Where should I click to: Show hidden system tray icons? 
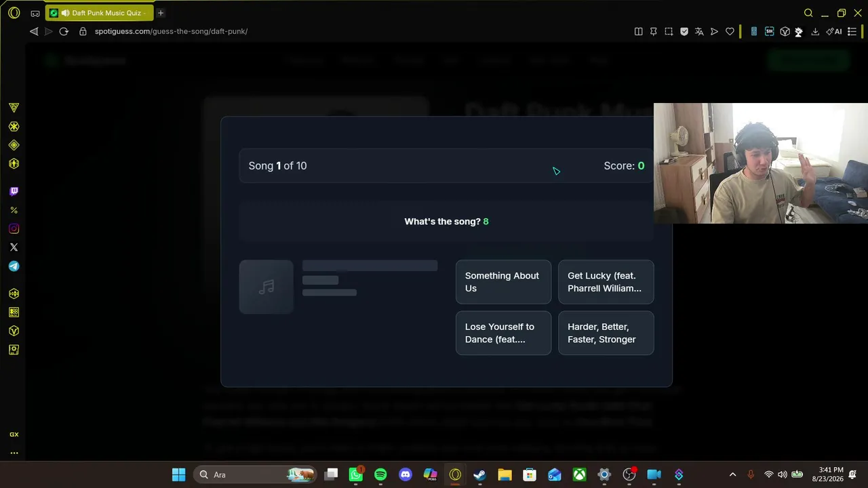tap(732, 474)
